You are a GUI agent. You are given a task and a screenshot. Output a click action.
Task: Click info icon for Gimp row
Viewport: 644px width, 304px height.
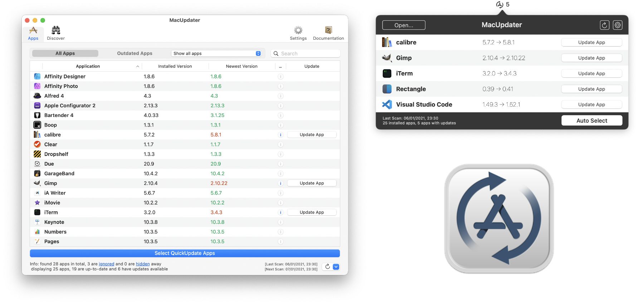click(280, 183)
